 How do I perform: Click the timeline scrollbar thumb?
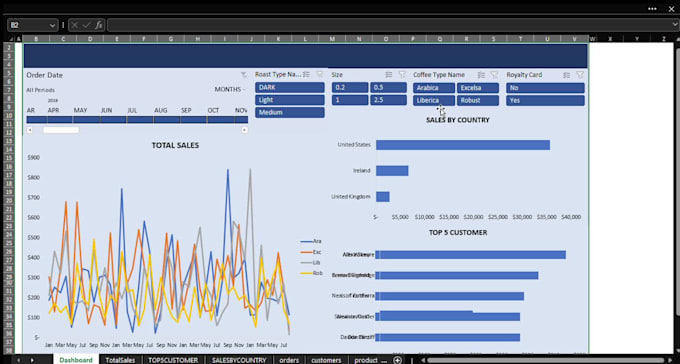(x=61, y=130)
